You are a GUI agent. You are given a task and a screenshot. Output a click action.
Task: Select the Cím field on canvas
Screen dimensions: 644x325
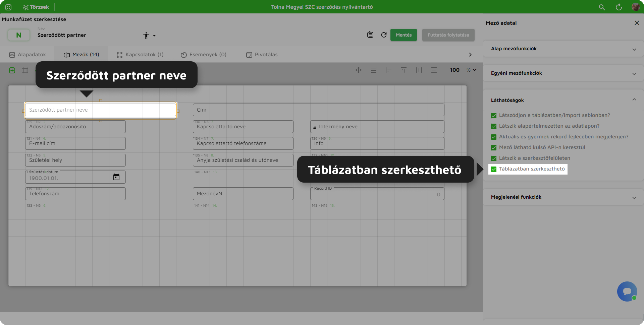point(319,110)
